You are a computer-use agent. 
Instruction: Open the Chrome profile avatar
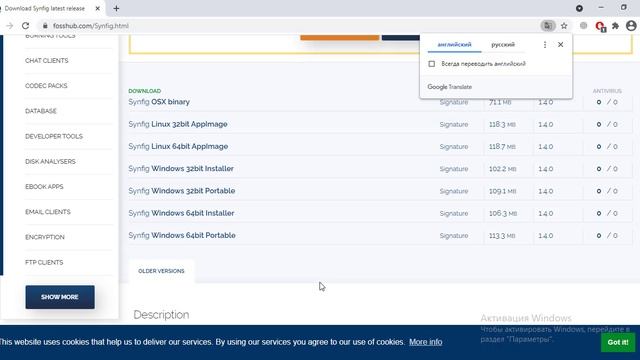(631, 26)
